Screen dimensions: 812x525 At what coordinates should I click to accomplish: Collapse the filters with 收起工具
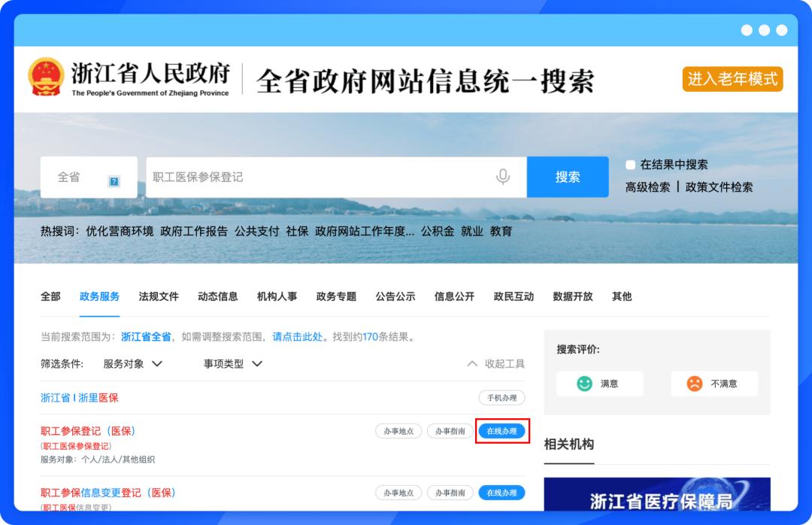496,364
